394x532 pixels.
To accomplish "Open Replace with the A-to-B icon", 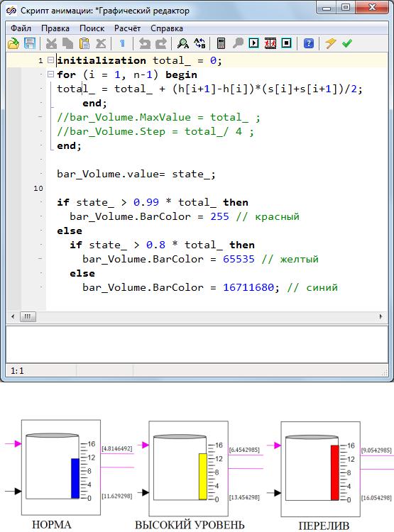I will pyautogui.click(x=199, y=44).
